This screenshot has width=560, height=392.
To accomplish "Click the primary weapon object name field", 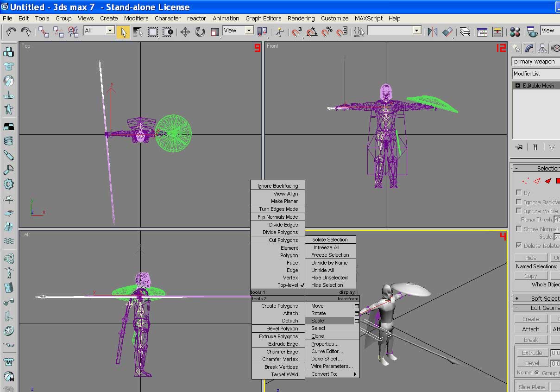I will pyautogui.click(x=536, y=61).
